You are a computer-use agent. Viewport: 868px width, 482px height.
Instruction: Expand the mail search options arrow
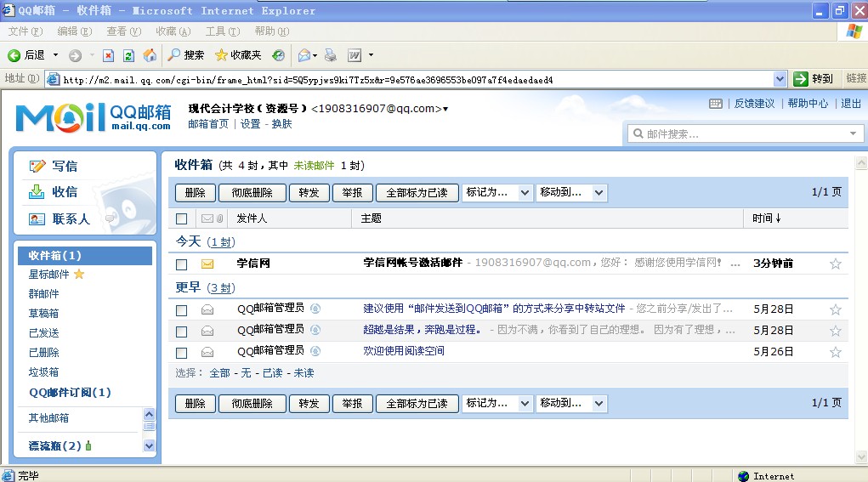pyautogui.click(x=853, y=133)
